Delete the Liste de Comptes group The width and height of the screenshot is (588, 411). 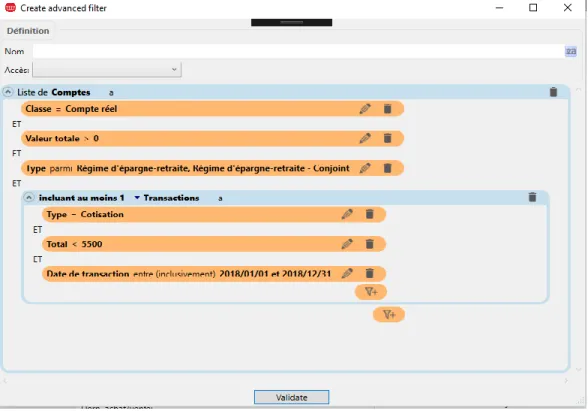click(x=553, y=92)
